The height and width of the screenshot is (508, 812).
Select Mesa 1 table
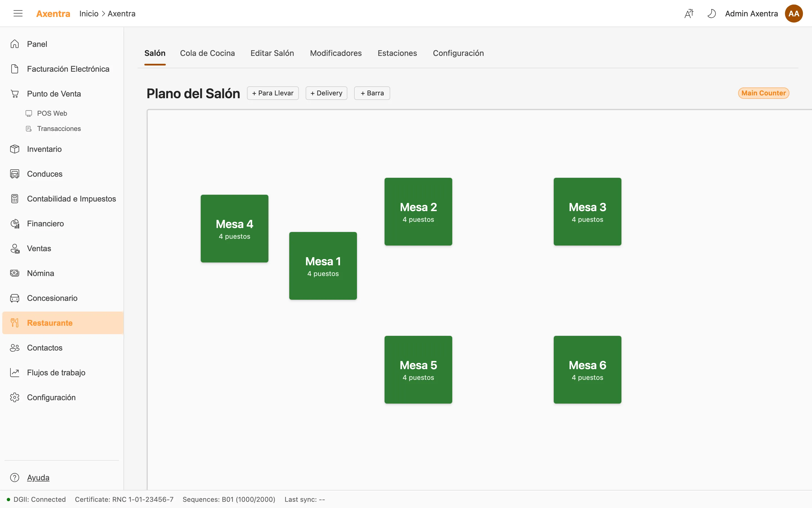pos(323,266)
